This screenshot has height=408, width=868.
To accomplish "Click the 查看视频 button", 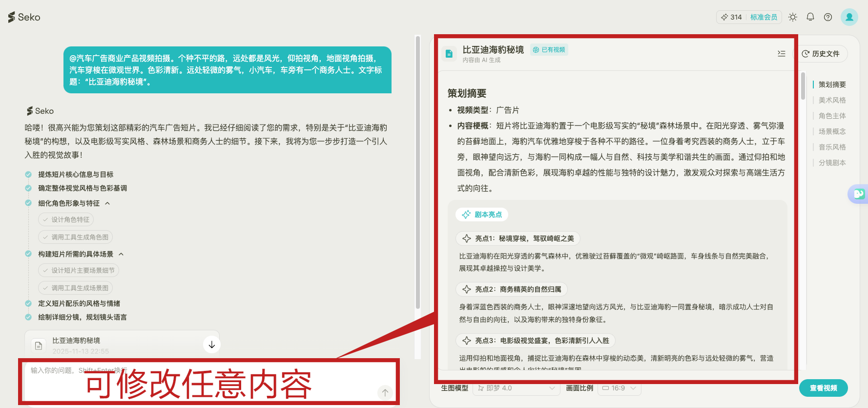I will pyautogui.click(x=823, y=388).
